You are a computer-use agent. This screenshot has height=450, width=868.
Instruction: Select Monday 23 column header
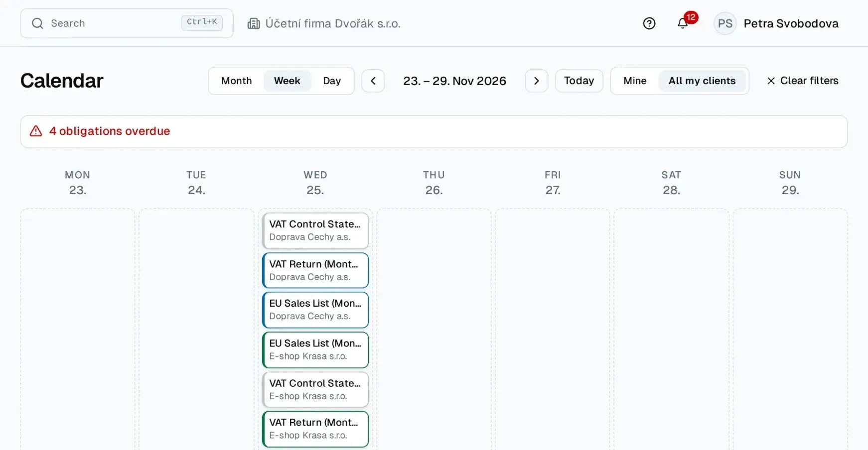pyautogui.click(x=77, y=183)
